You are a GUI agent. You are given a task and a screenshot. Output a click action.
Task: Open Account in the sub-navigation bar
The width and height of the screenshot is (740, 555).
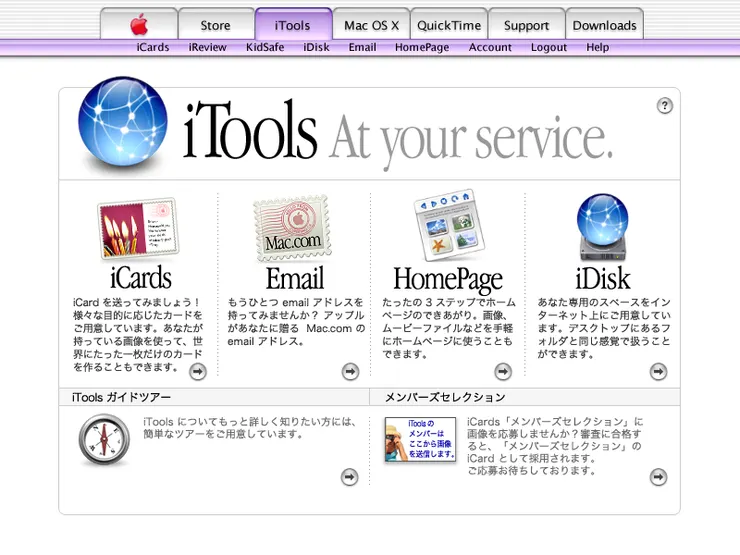coord(490,47)
